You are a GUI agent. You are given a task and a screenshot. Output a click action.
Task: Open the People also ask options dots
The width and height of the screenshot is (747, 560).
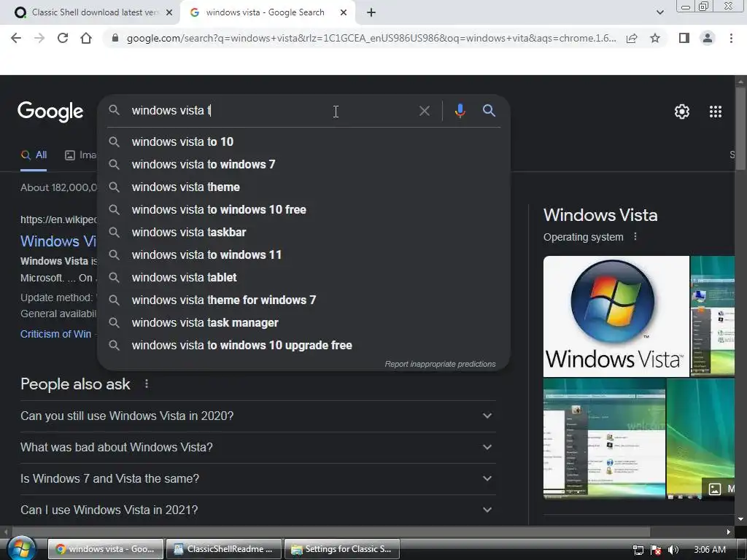pyautogui.click(x=146, y=384)
